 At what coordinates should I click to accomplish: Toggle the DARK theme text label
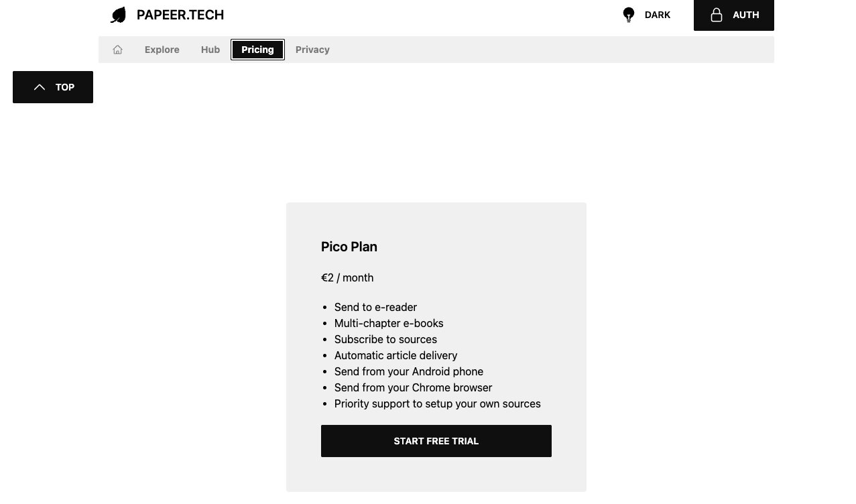point(657,15)
